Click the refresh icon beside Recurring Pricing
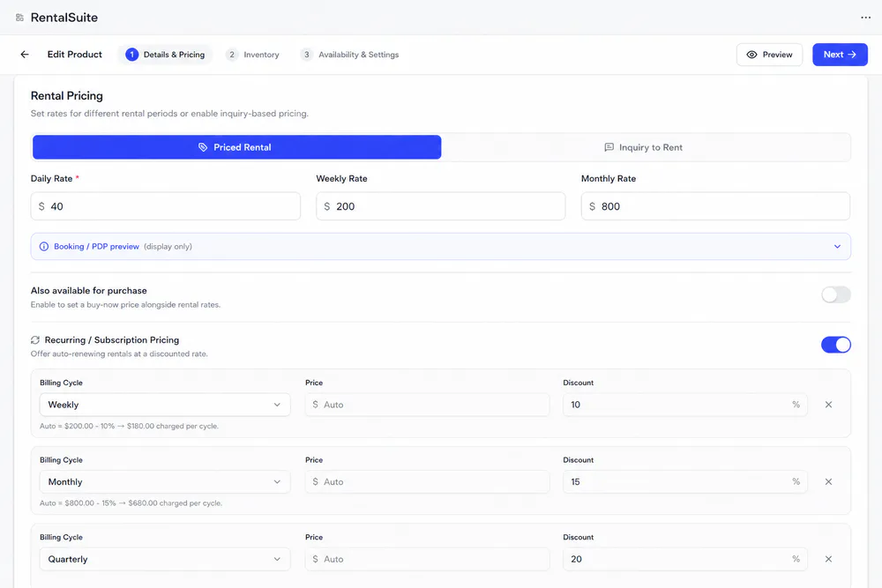 point(35,340)
